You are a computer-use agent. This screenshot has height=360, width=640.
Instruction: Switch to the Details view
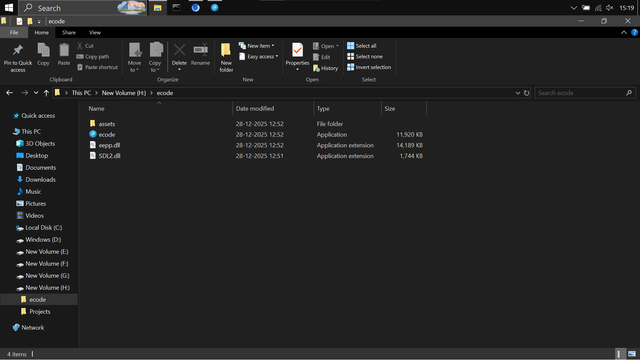coord(619,354)
